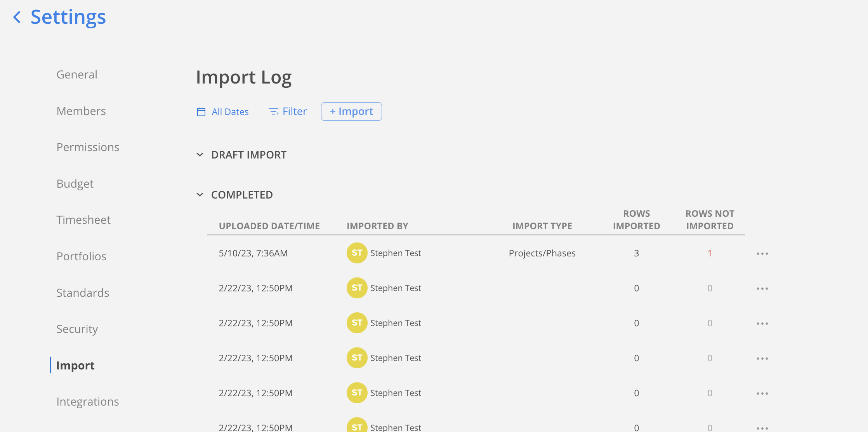Viewport: 868px width, 432px height.
Task: Collapse the COMPLETED section chevron
Action: [200, 195]
